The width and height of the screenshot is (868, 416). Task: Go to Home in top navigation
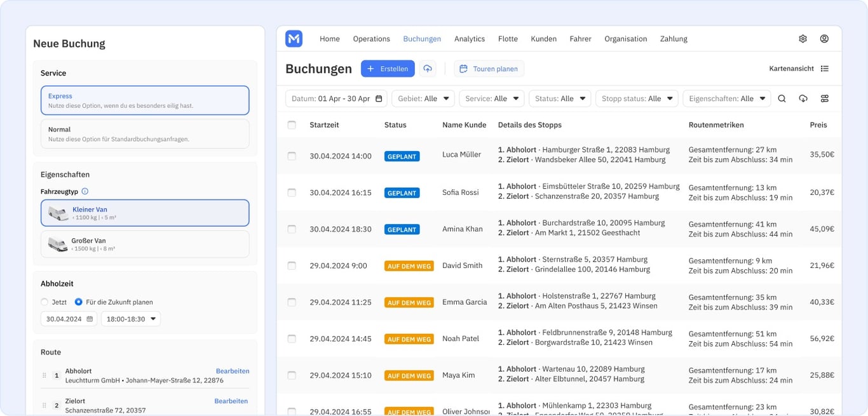point(330,39)
